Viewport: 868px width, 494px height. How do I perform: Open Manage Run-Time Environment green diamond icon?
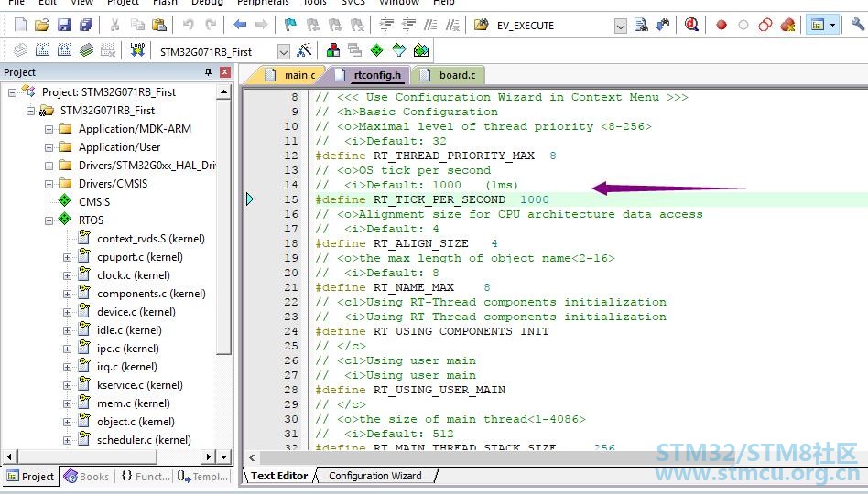point(376,51)
